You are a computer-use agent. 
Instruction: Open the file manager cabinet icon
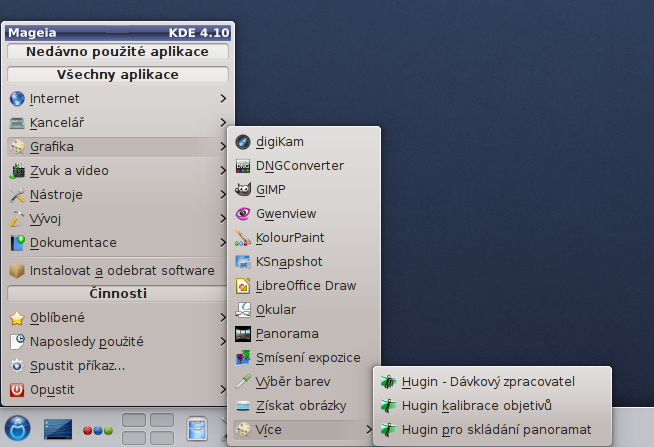tap(197, 429)
